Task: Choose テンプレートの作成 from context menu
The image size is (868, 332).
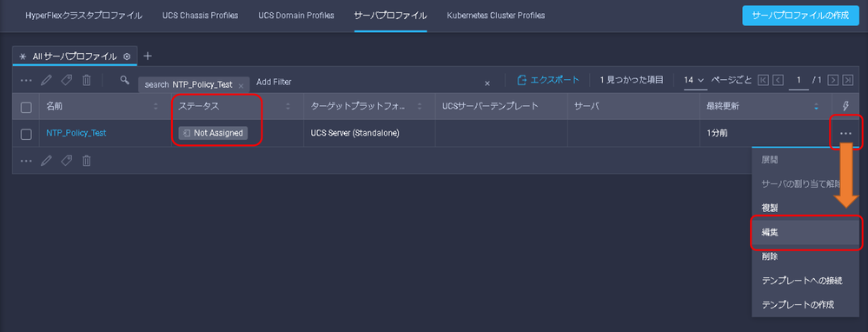Action: (806, 304)
